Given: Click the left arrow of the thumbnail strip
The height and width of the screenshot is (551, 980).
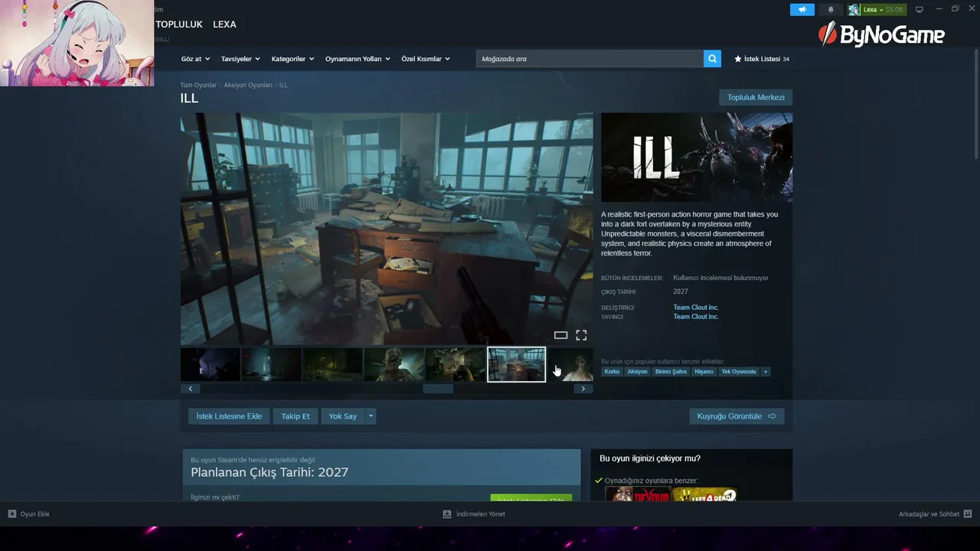Looking at the screenshot, I should click(191, 389).
